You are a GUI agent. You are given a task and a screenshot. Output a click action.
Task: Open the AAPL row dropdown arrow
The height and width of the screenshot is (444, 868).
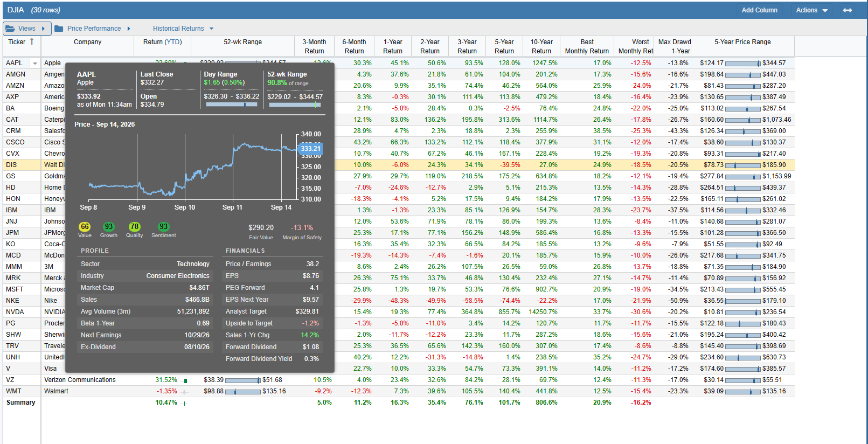pos(35,63)
